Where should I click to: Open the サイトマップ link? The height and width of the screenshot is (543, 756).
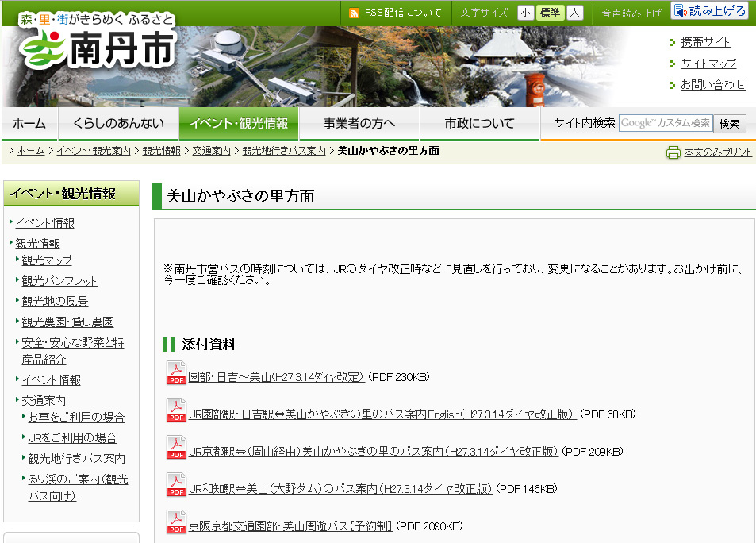(x=708, y=64)
